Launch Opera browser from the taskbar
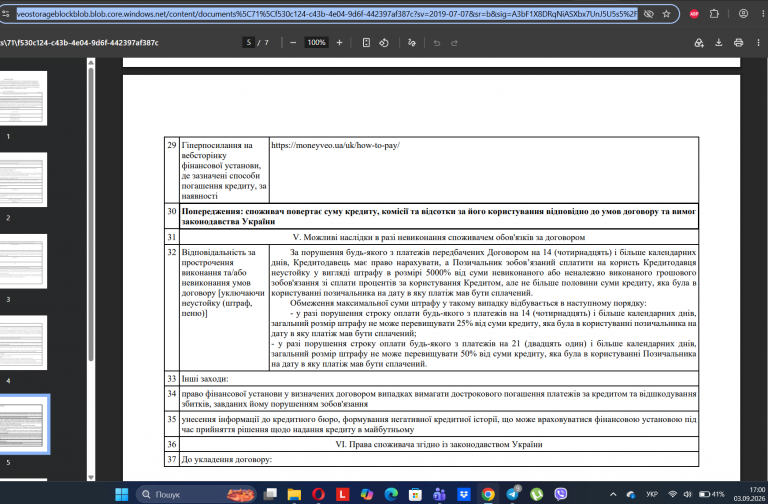The image size is (768, 504). click(318, 494)
